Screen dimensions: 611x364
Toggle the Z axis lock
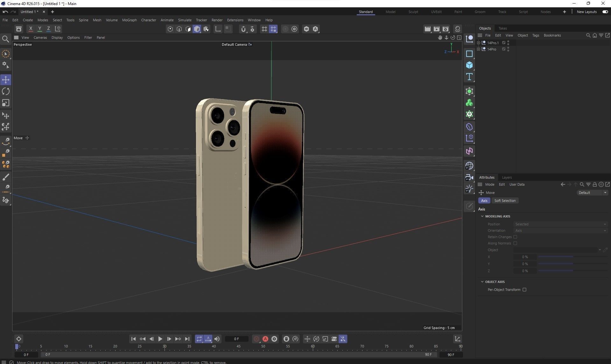pyautogui.click(x=48, y=29)
